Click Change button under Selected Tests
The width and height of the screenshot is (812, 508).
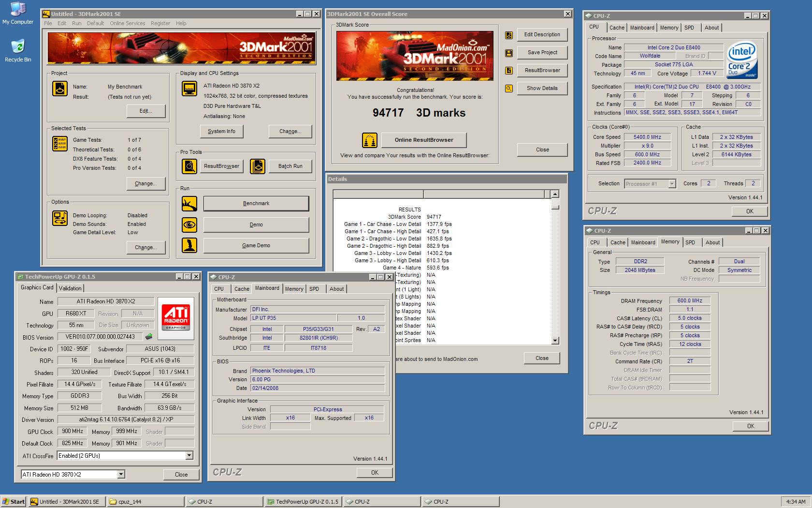(x=145, y=184)
